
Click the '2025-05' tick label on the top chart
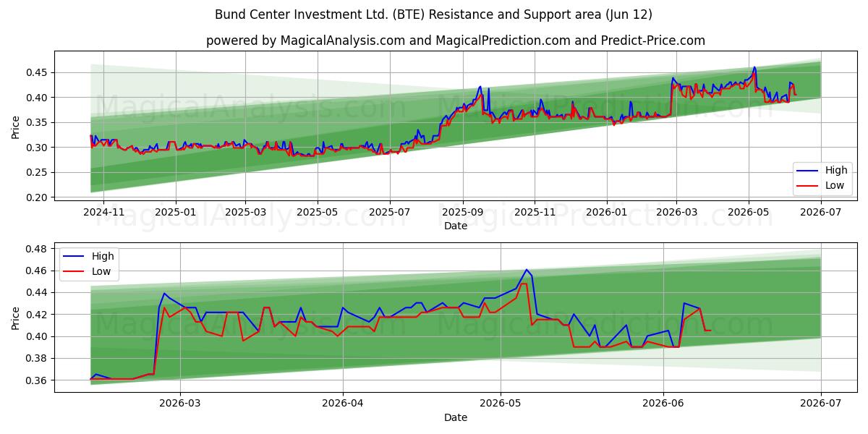tap(318, 212)
